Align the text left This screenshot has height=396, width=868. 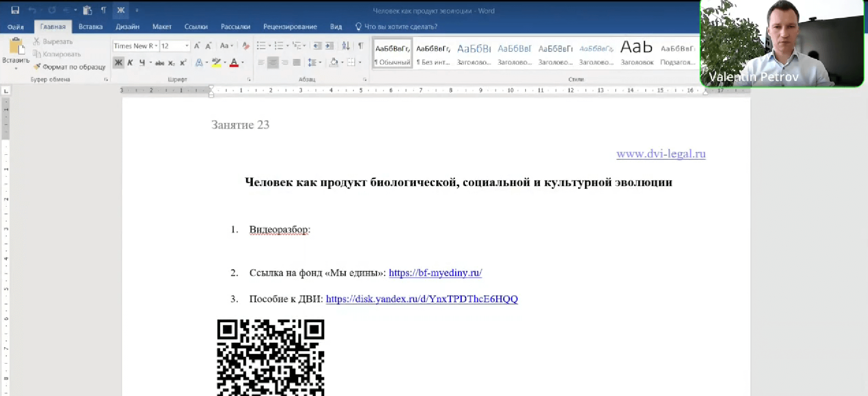261,63
